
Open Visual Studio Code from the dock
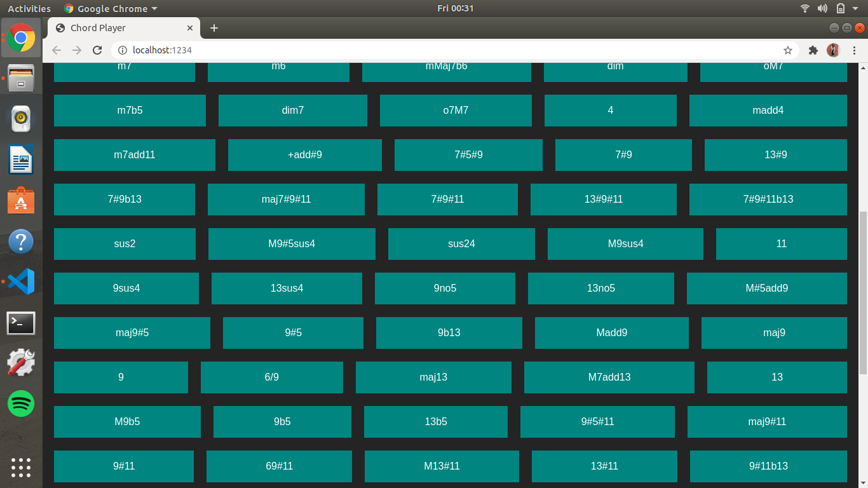[21, 282]
